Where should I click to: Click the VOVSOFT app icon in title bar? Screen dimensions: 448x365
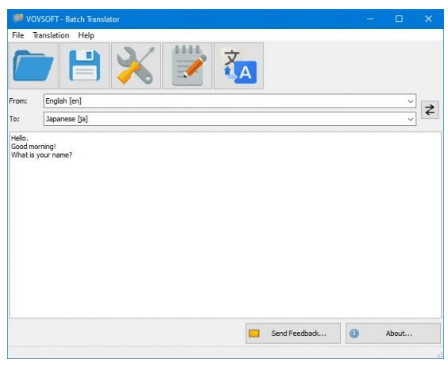[x=18, y=18]
